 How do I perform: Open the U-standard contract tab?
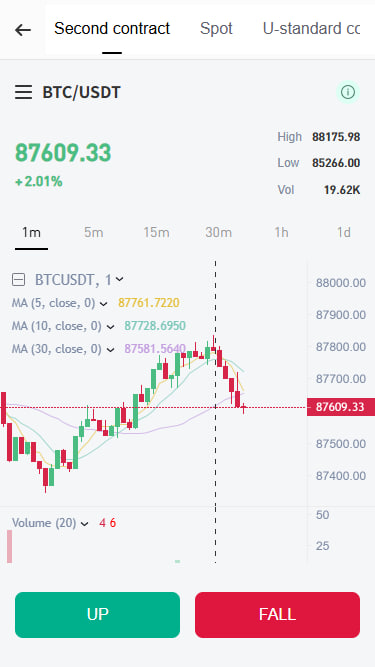(x=311, y=29)
